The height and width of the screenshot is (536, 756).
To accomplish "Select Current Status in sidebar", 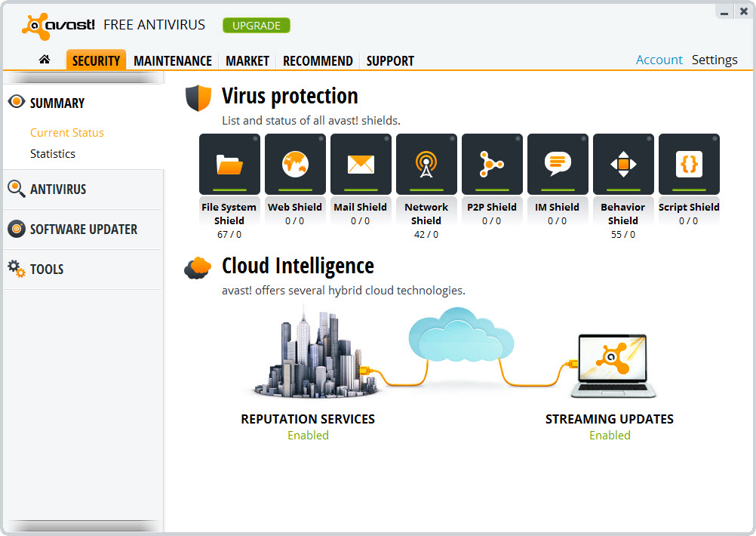I will pyautogui.click(x=67, y=133).
